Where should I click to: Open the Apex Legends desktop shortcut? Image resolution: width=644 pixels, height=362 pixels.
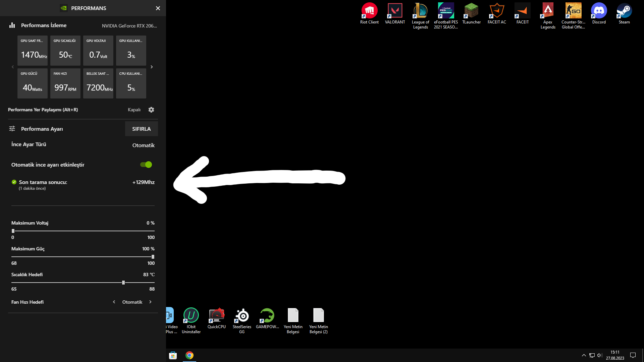[548, 11]
